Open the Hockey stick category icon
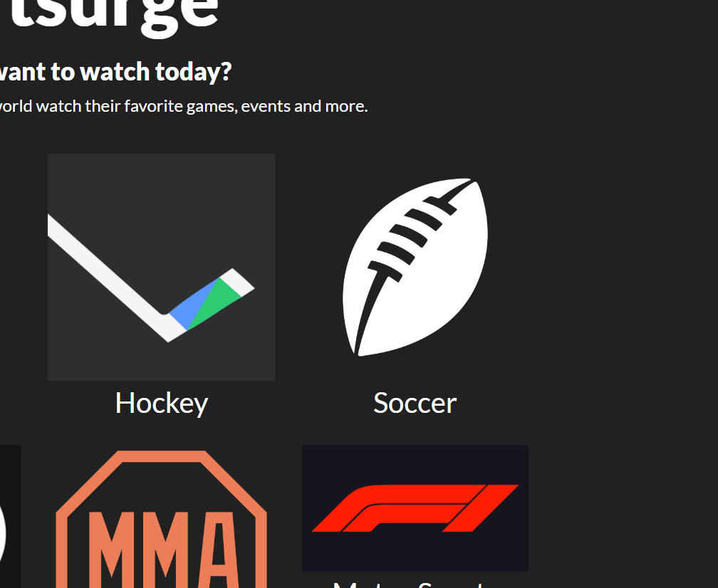The image size is (718, 588). [161, 267]
